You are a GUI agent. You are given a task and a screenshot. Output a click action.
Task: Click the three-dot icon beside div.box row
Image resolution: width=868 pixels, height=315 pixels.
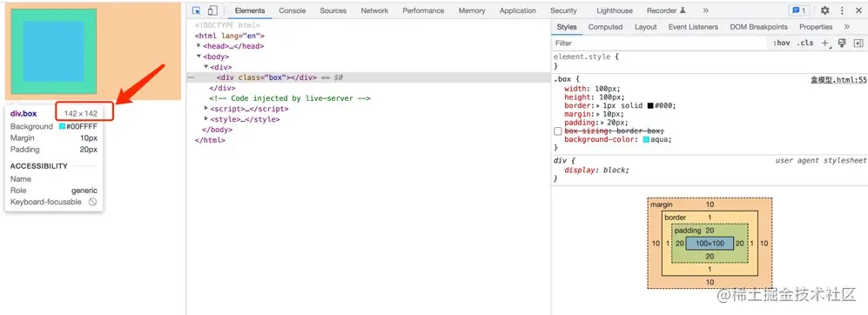pos(191,78)
